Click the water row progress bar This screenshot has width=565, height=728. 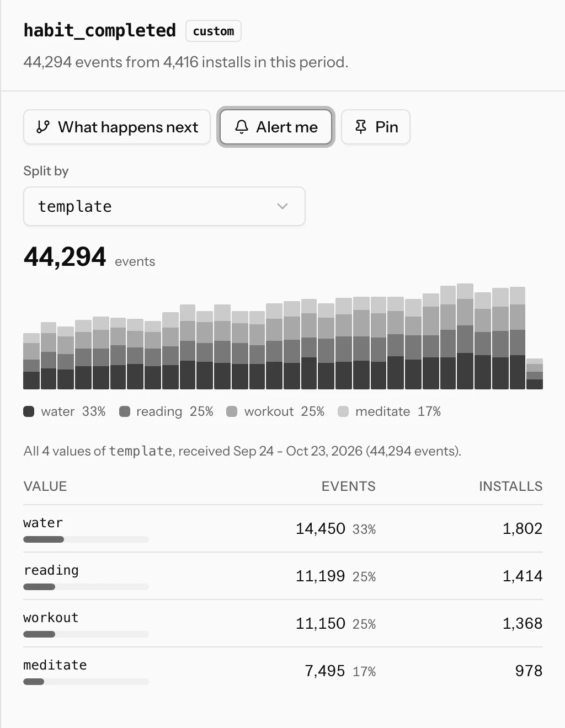[x=86, y=539]
